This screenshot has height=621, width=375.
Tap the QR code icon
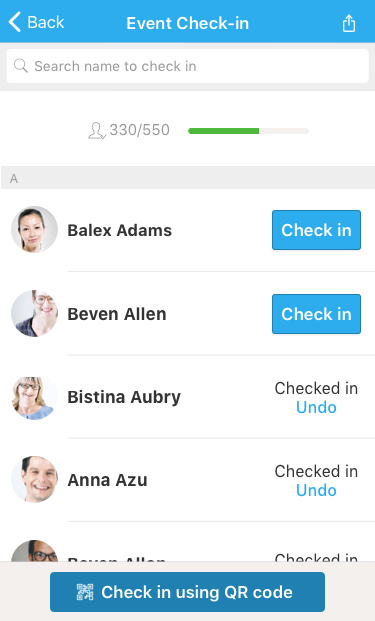coord(85,592)
